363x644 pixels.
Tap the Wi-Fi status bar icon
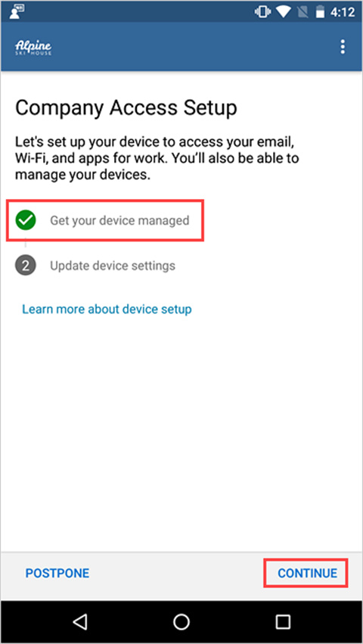click(x=283, y=12)
